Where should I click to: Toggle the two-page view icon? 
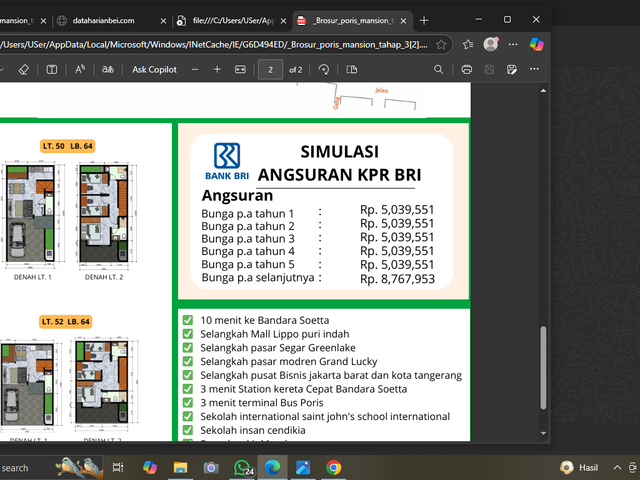click(351, 70)
